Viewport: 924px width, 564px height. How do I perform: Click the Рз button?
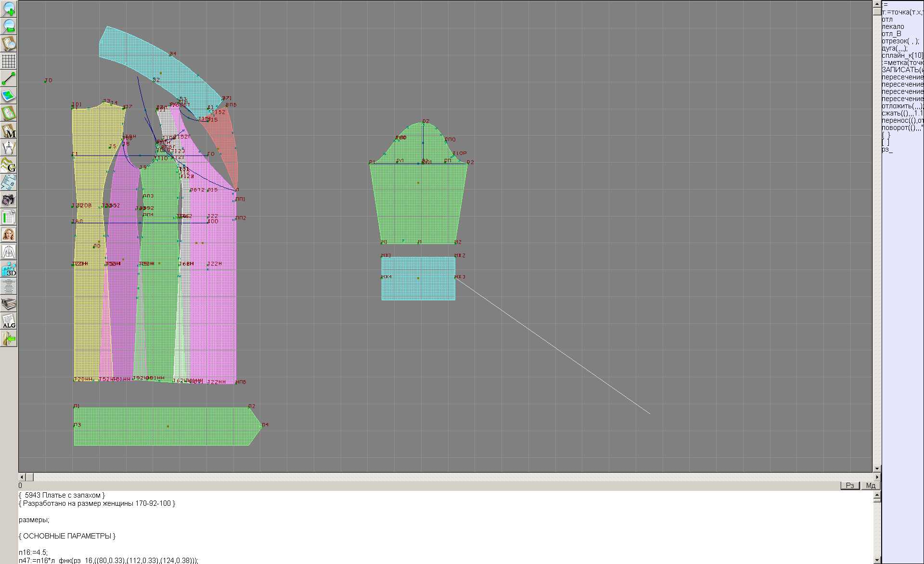tap(850, 486)
